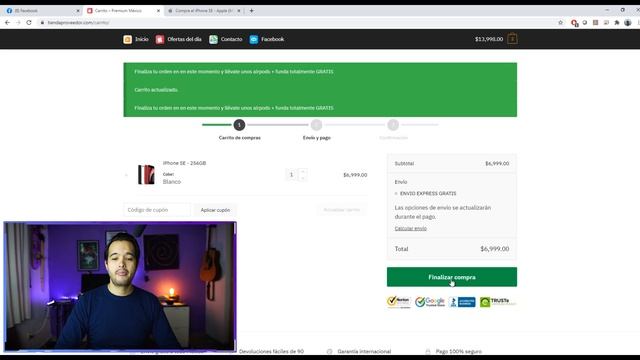
Task: Close the Carrito tab
Action: point(158,11)
